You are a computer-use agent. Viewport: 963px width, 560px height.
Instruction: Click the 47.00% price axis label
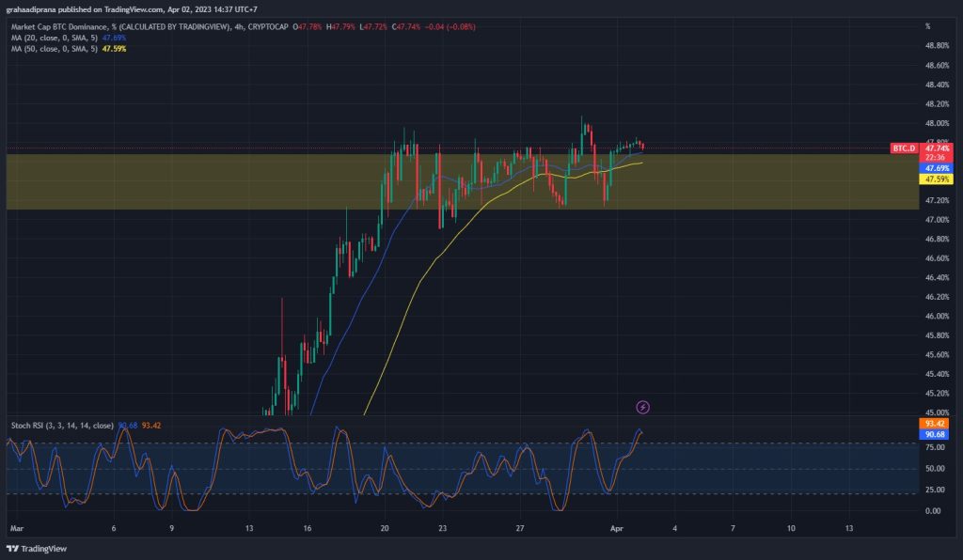click(x=938, y=220)
